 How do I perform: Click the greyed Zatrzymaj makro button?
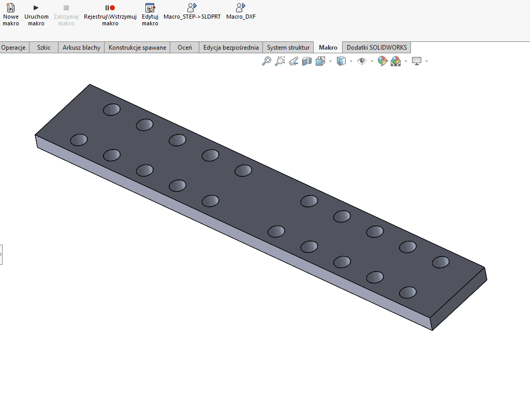(66, 15)
